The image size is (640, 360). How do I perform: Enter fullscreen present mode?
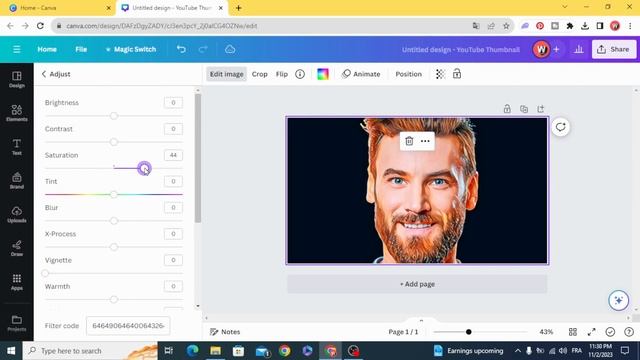pos(591,332)
